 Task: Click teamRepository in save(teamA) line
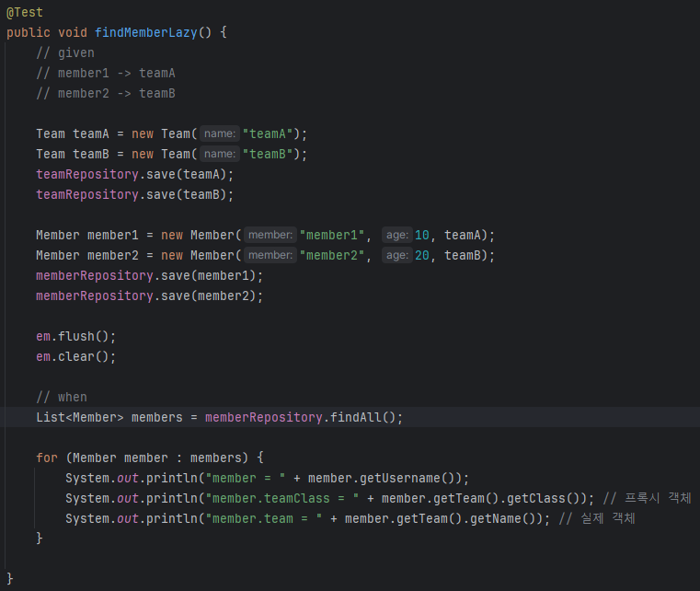[x=87, y=174]
